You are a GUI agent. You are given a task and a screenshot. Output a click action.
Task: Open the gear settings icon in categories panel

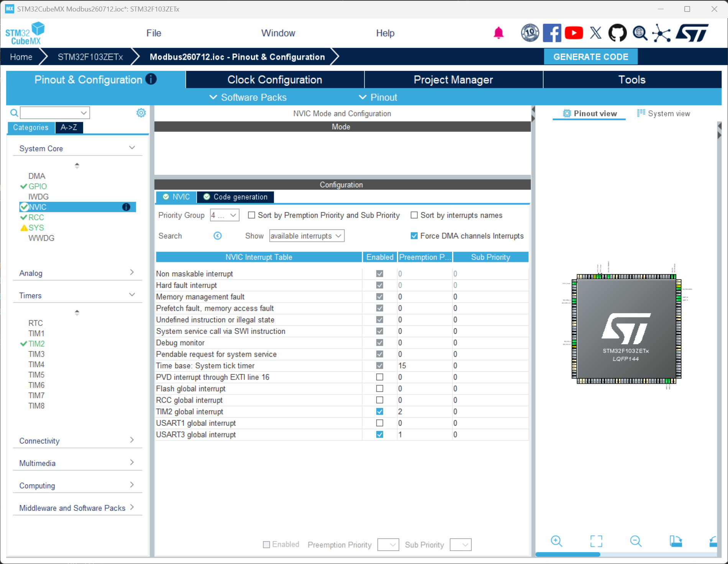[141, 113]
